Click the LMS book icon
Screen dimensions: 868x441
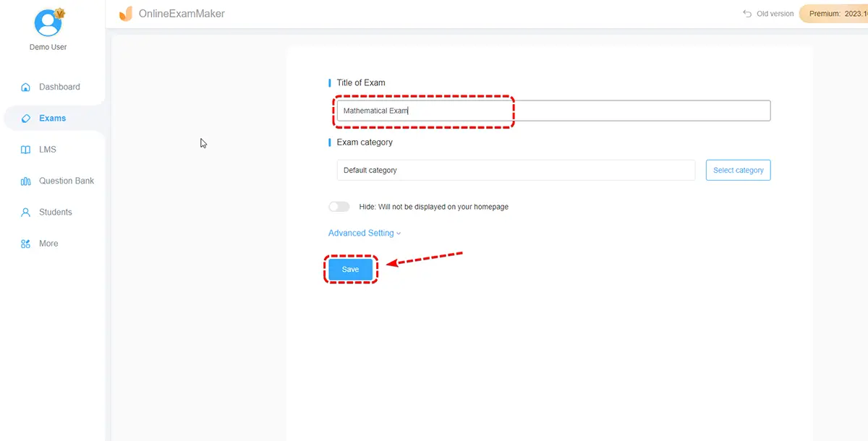(x=26, y=150)
